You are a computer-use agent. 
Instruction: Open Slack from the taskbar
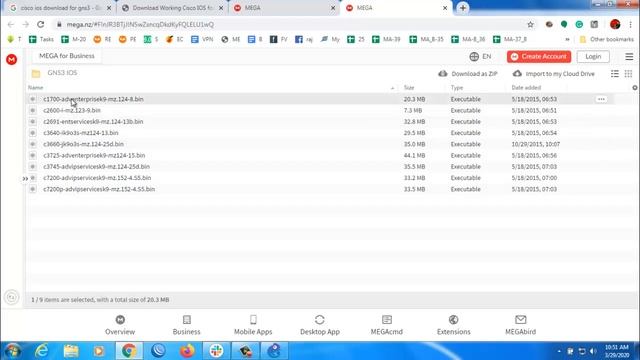(216, 351)
